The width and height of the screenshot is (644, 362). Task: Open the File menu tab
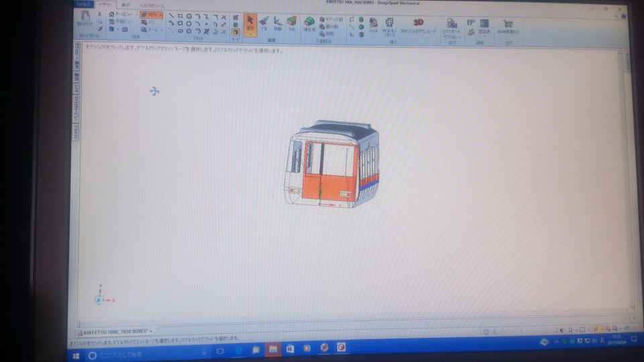84,4
